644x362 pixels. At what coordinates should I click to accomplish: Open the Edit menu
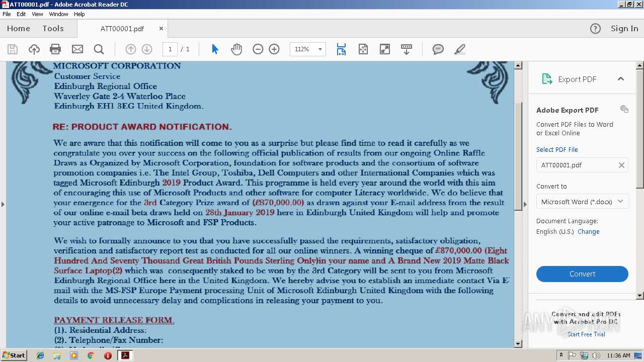[21, 14]
